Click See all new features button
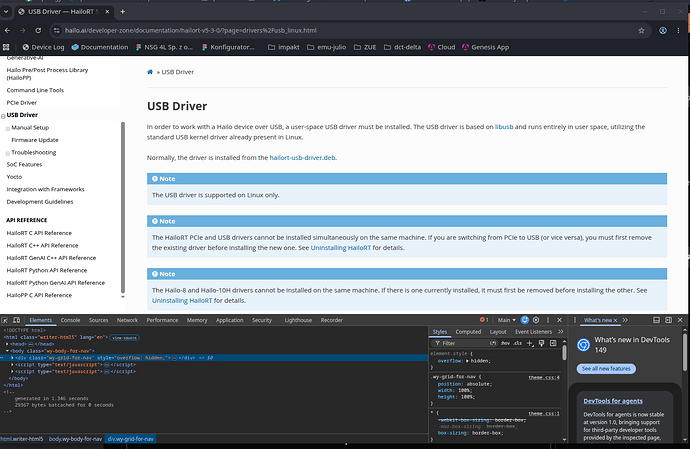The height and width of the screenshot is (449, 690). (x=606, y=368)
